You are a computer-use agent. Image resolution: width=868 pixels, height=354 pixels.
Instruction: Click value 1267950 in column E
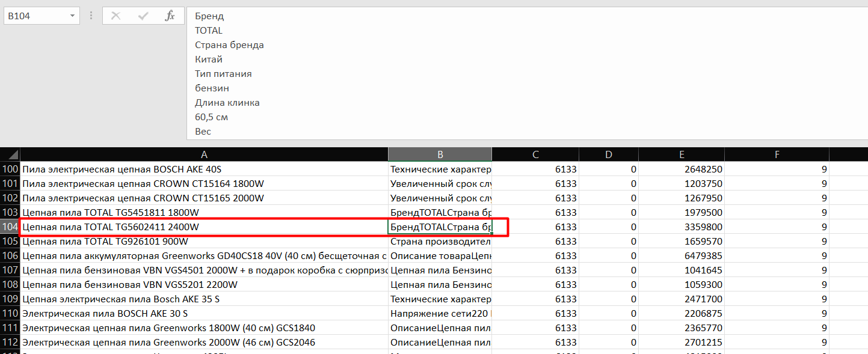pyautogui.click(x=682, y=198)
